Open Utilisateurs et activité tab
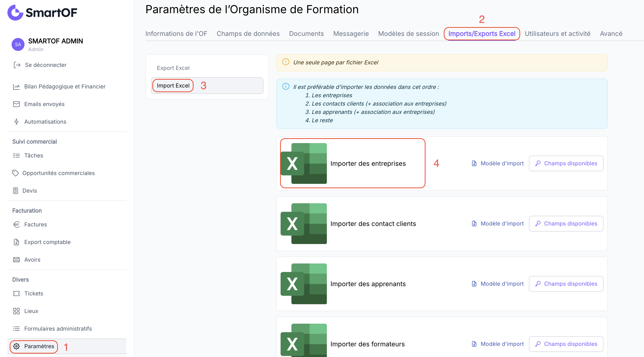The image size is (644, 357). (557, 34)
